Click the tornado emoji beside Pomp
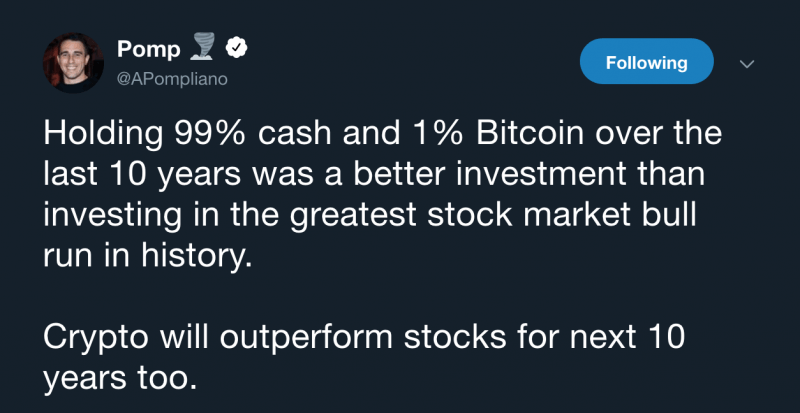Viewport: 800px width, 413px height. click(x=207, y=47)
